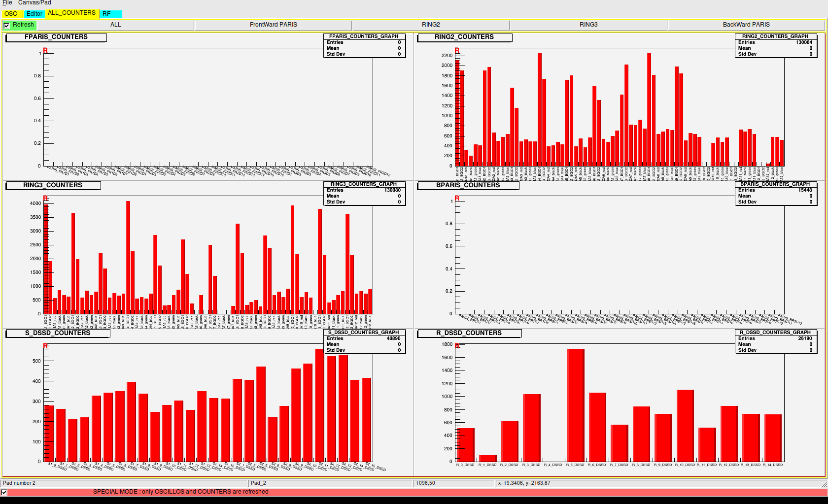This screenshot has width=828, height=504.
Task: Click the red R marker in R_DSSD_COUNTERS plot
Action: click(457, 346)
